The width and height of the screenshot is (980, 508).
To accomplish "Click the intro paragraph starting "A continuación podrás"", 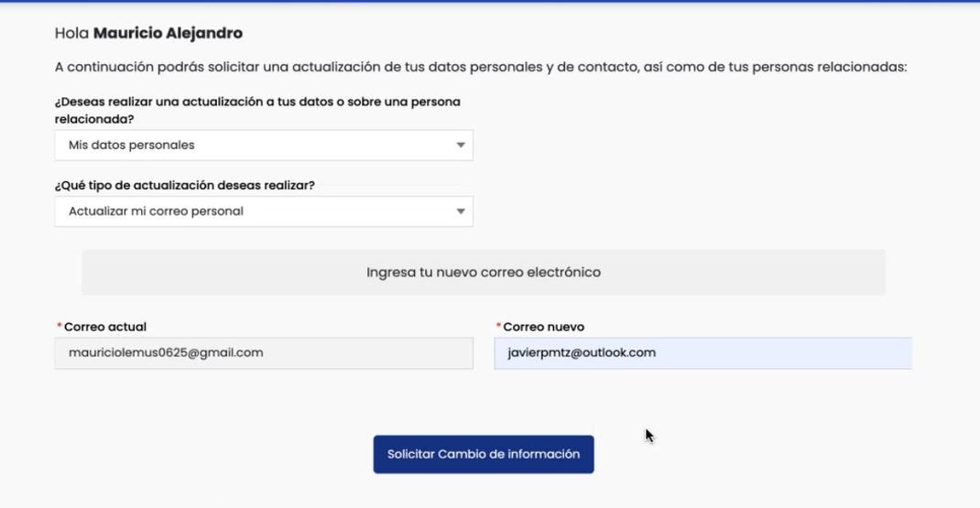I will pos(481,67).
